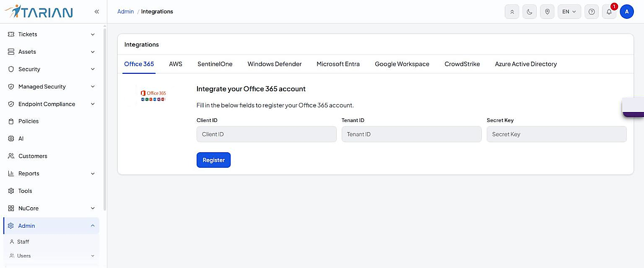
Task: Click the Security shield icon
Action: (11, 69)
